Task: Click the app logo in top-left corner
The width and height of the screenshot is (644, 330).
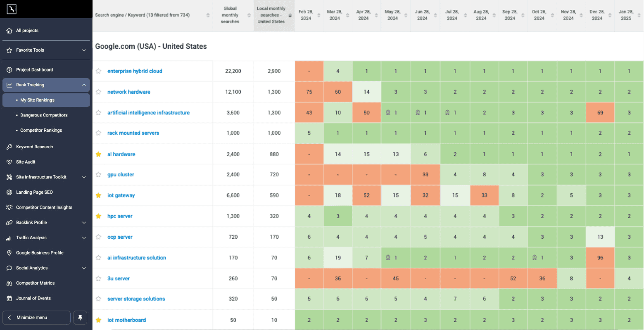Action: click(x=12, y=9)
